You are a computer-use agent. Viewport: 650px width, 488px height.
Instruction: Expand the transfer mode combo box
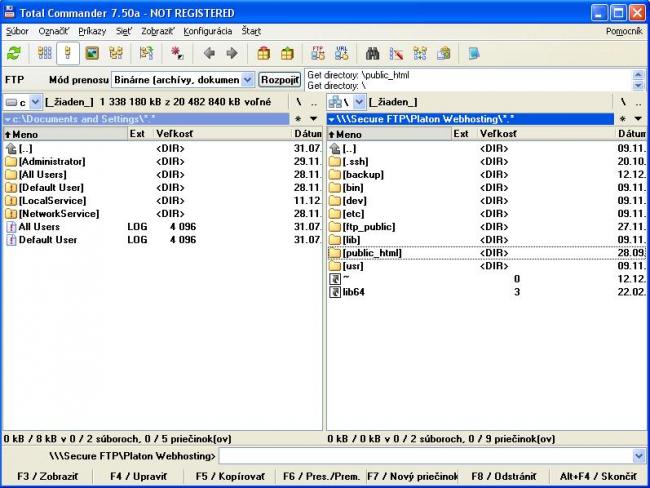pos(247,80)
